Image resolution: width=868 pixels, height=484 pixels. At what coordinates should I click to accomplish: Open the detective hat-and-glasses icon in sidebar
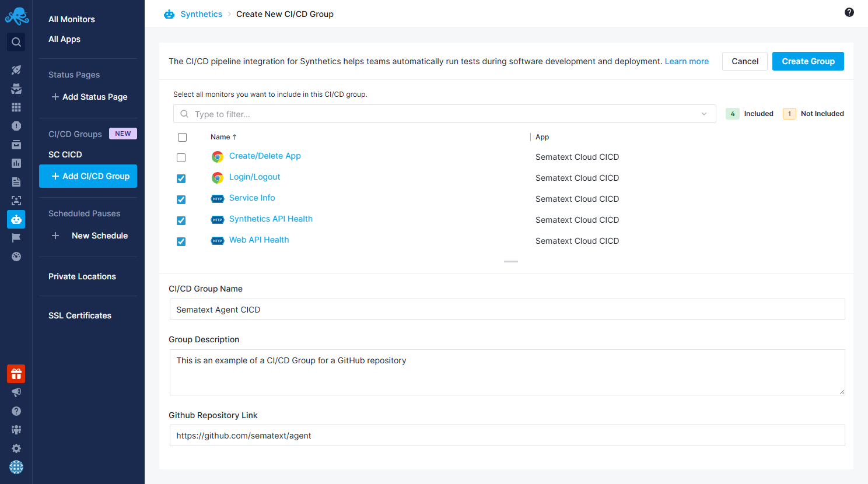16,89
